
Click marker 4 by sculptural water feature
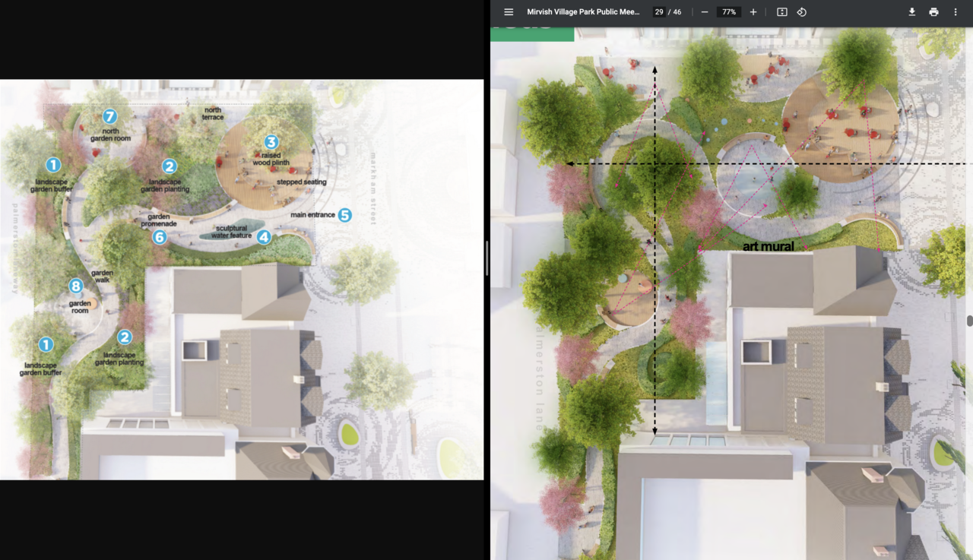pyautogui.click(x=263, y=237)
